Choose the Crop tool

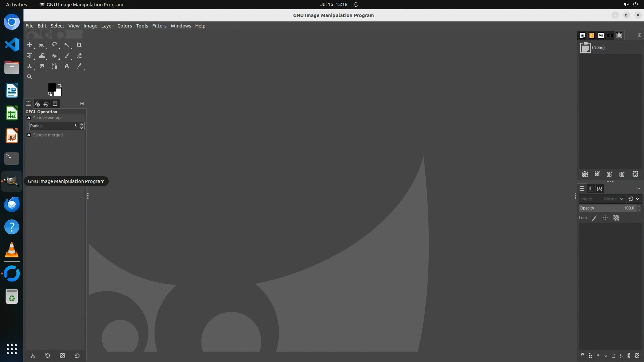point(79,45)
